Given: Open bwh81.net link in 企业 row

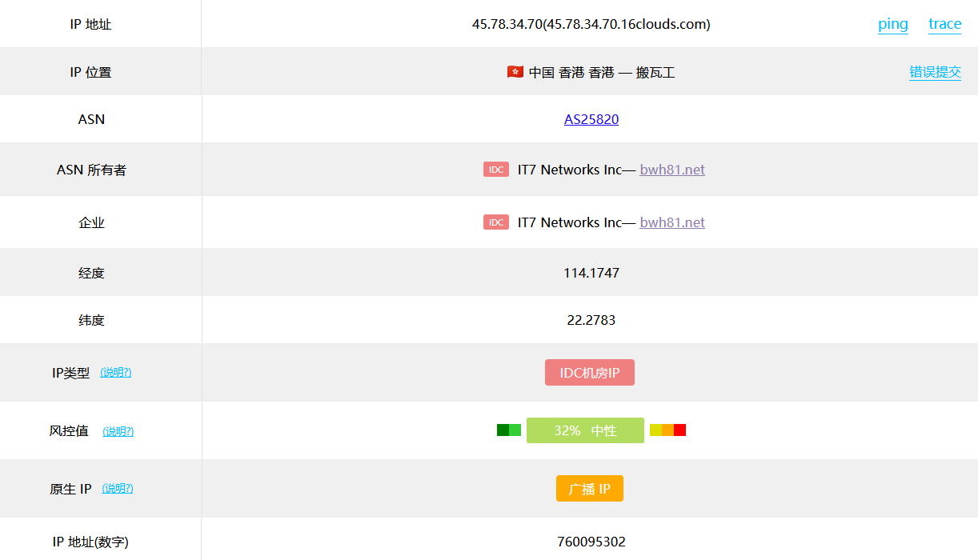Looking at the screenshot, I should [672, 222].
